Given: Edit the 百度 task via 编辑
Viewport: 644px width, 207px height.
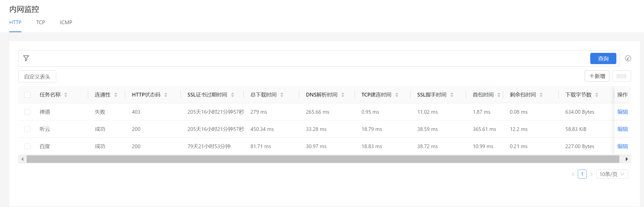Looking at the screenshot, I should click(622, 146).
